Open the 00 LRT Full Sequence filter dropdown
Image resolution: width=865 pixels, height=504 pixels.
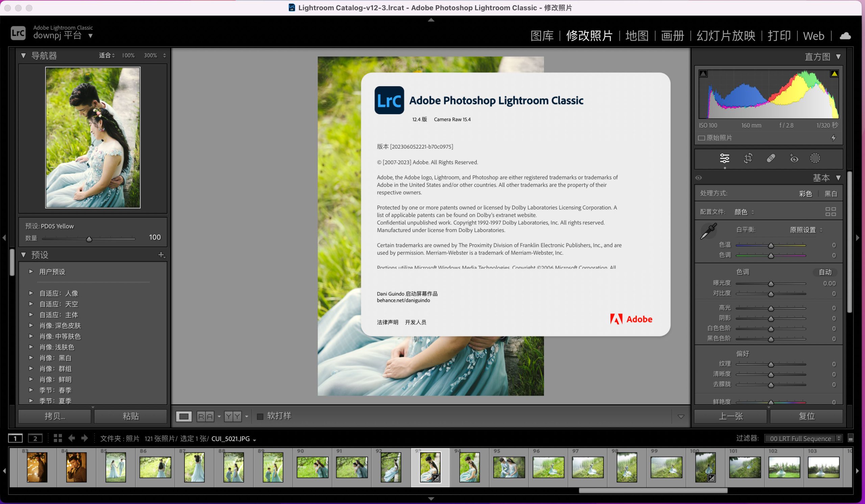(x=804, y=438)
